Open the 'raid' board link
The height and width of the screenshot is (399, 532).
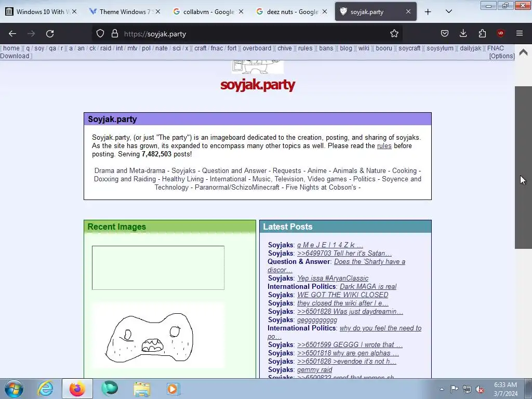click(105, 48)
